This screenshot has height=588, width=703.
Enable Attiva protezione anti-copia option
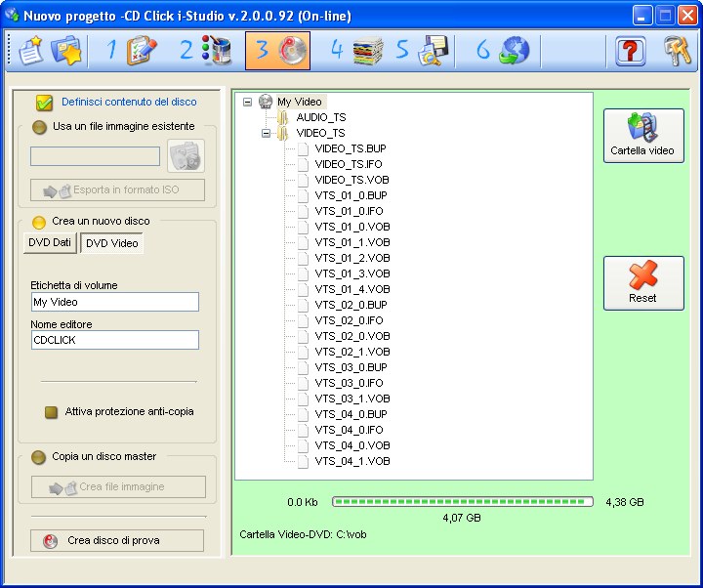(52, 412)
